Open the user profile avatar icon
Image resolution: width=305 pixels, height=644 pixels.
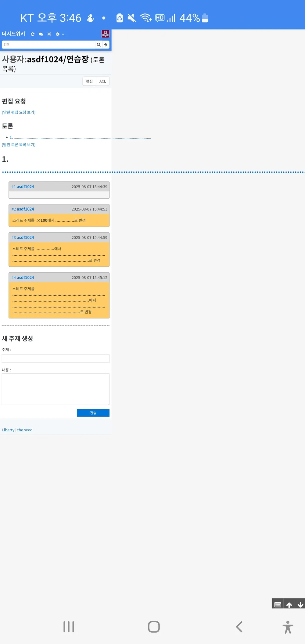click(105, 34)
